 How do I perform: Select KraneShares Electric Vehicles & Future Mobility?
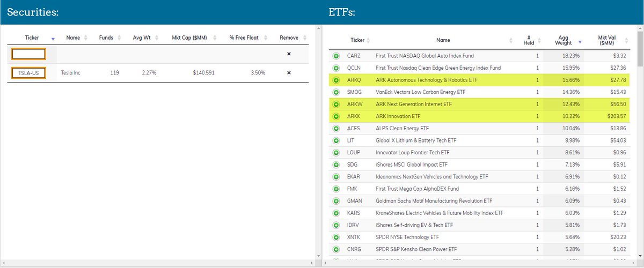pos(440,213)
